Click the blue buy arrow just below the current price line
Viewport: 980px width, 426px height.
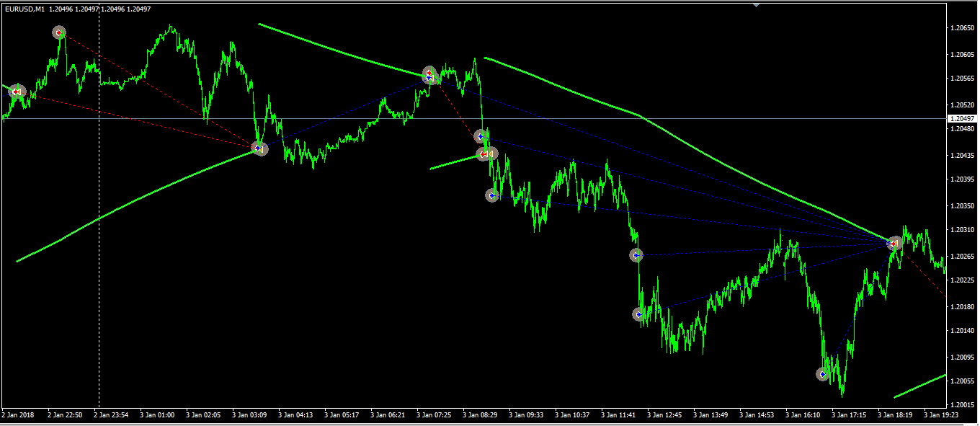click(x=481, y=136)
